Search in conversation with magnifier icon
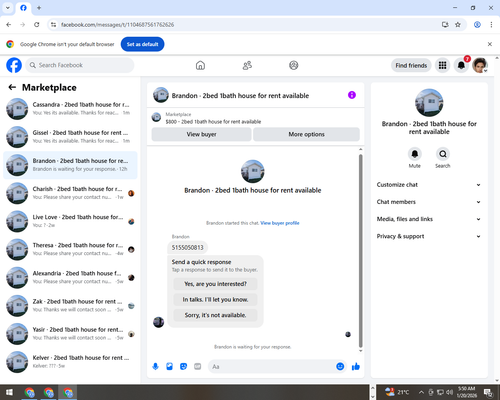Image resolution: width=500 pixels, height=400 pixels. 443,154
